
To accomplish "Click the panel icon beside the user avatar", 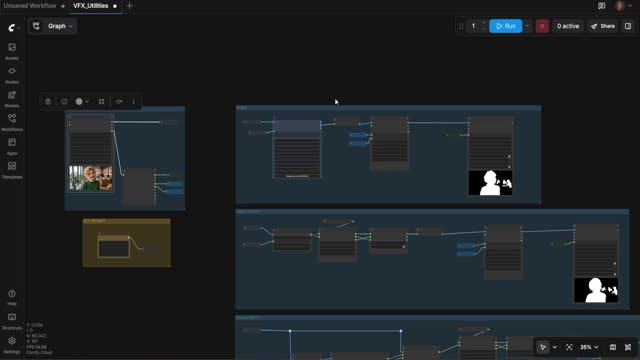I will 602,6.
